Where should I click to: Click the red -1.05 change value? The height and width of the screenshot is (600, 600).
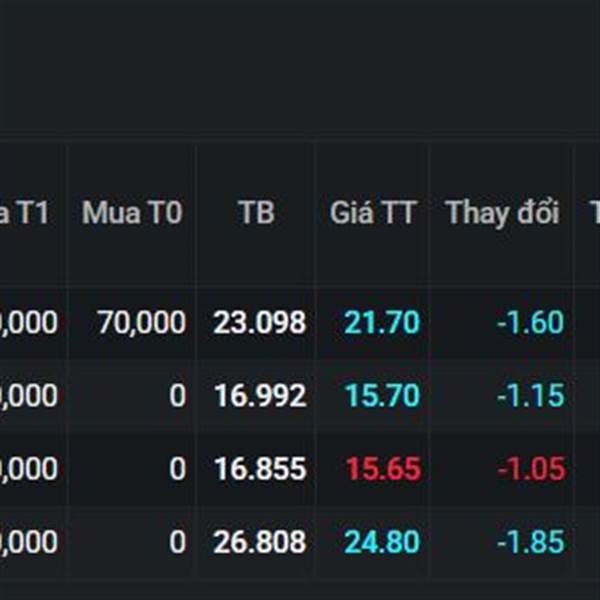pos(530,469)
